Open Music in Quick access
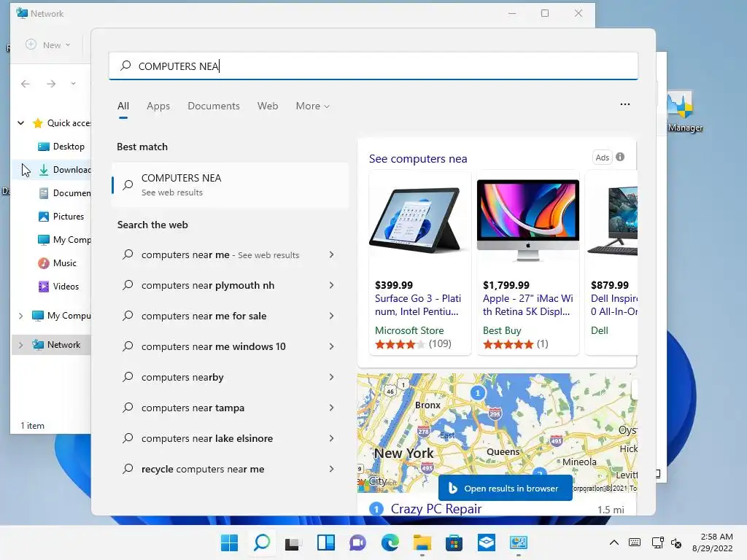This screenshot has width=747, height=560. [64, 262]
